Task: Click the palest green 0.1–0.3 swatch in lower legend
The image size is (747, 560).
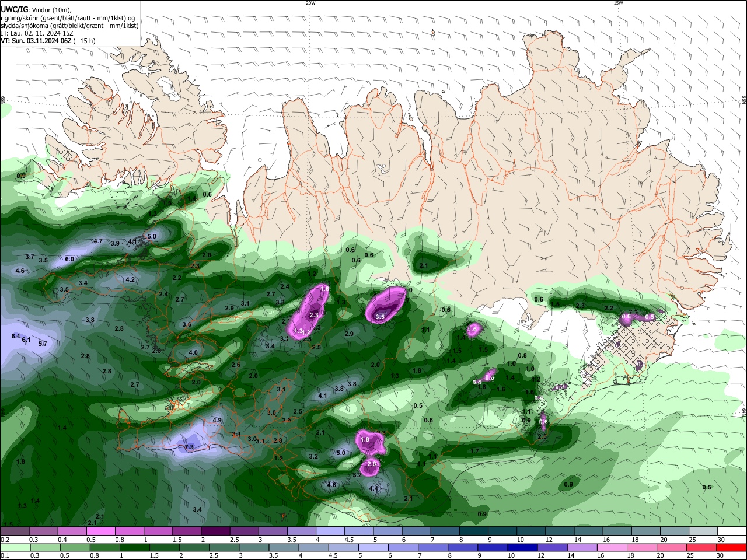Action: (x=15, y=548)
